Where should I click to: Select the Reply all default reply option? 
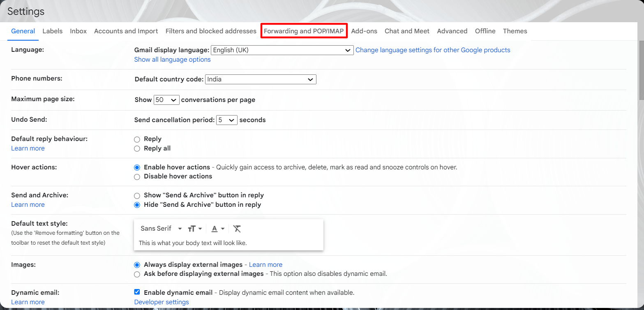point(137,148)
